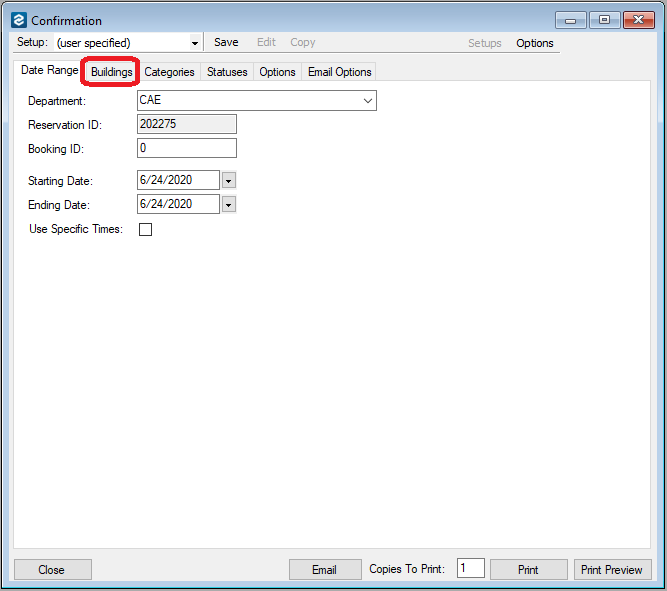Click the Starting Date field
This screenshot has width=667, height=591.
(x=178, y=180)
